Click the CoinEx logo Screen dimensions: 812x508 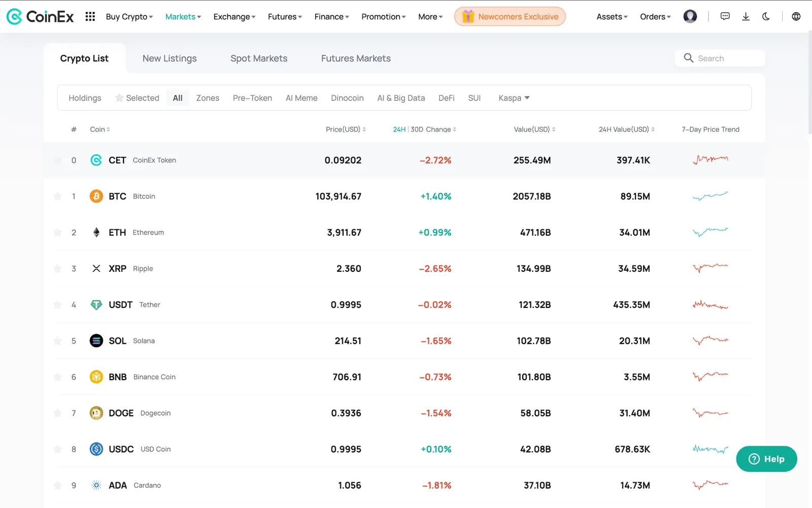click(x=40, y=17)
